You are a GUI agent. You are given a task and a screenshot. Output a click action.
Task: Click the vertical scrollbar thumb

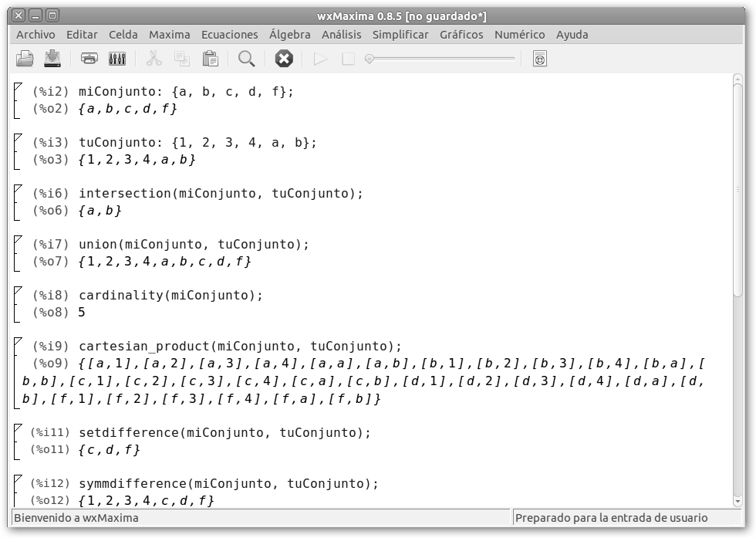coord(739,185)
